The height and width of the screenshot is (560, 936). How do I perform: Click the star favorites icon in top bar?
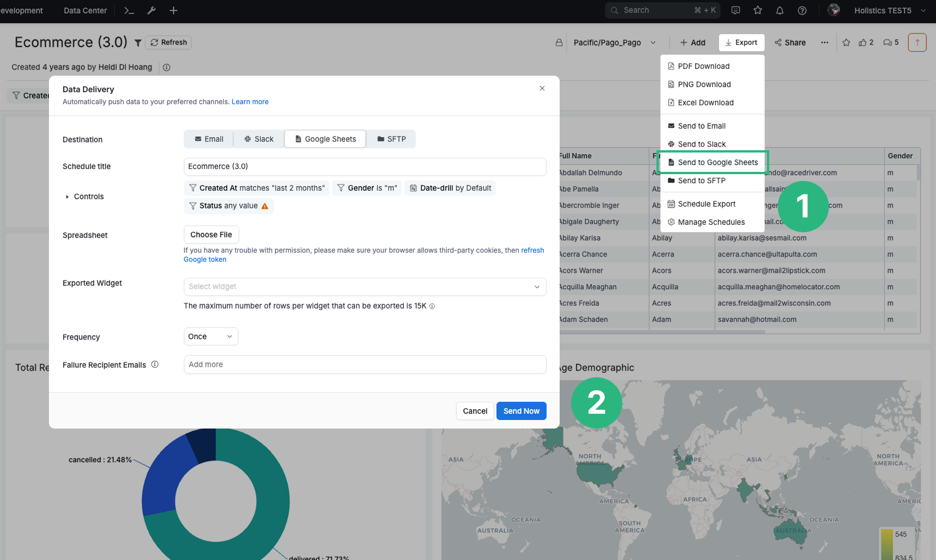point(757,10)
